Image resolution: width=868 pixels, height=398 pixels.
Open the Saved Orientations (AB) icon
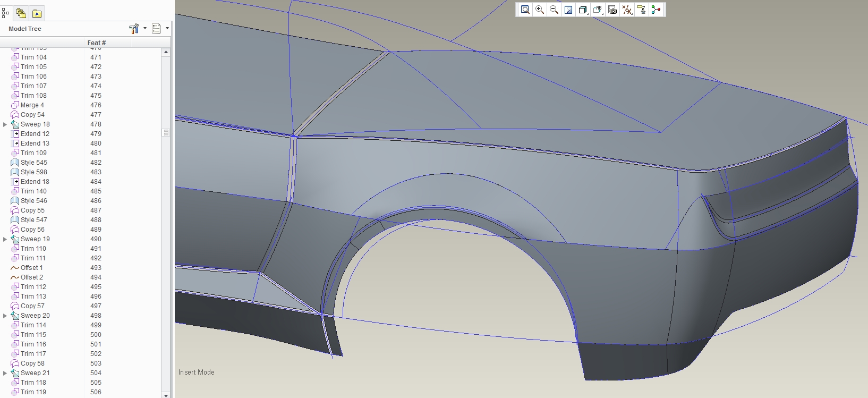(598, 10)
